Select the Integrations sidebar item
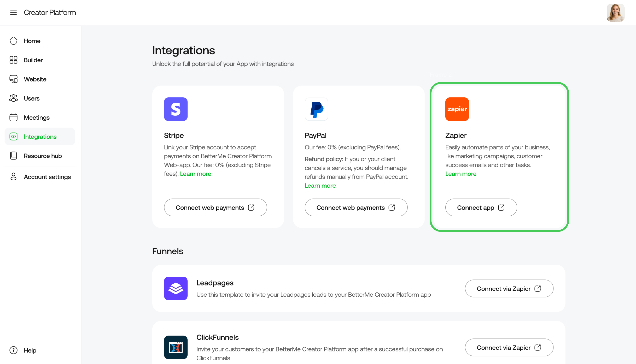The height and width of the screenshot is (364, 636). 40,137
